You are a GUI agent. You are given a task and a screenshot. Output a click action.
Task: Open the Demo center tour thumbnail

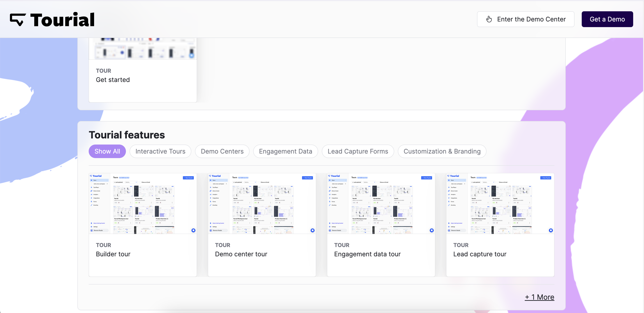tap(262, 203)
